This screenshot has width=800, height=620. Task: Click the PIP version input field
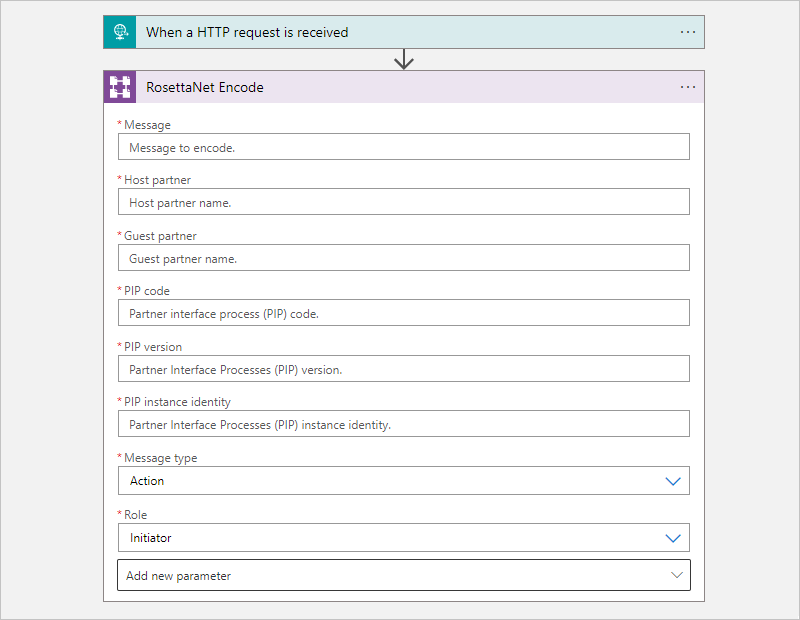point(403,369)
